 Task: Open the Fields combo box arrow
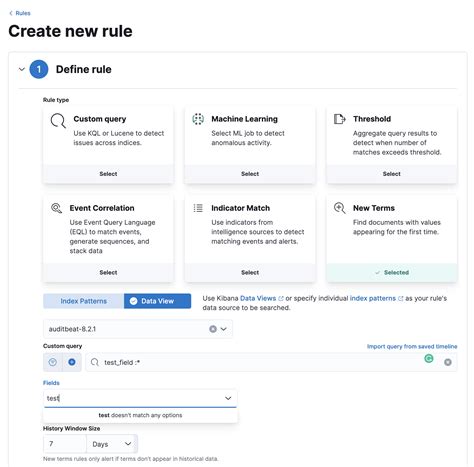pyautogui.click(x=228, y=398)
